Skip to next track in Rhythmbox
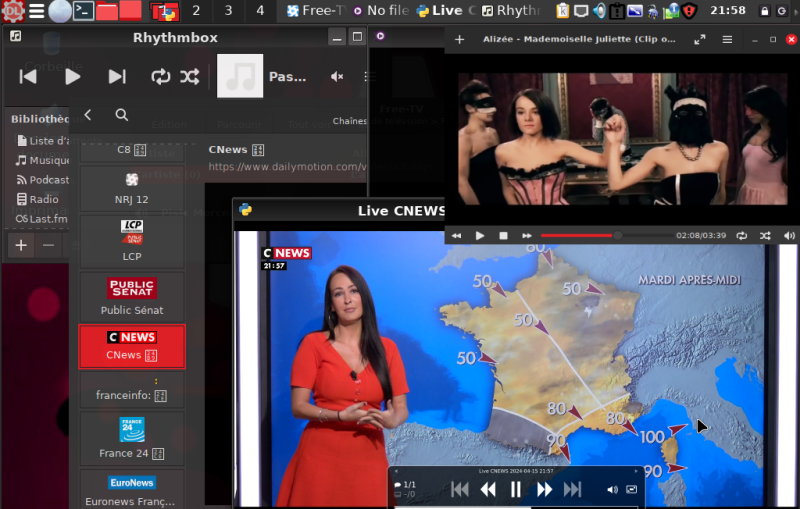The image size is (800, 509). (x=117, y=77)
